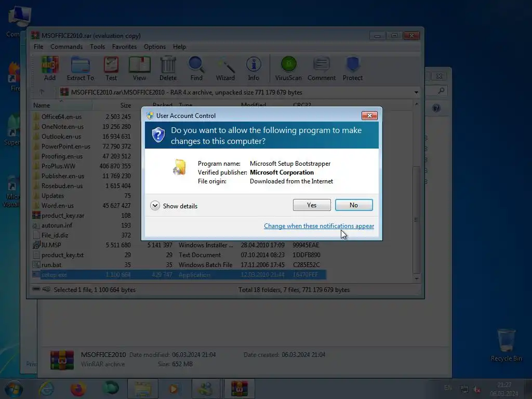Click the Setup Bootstrapper program icon
532x399 pixels.
coord(179,167)
